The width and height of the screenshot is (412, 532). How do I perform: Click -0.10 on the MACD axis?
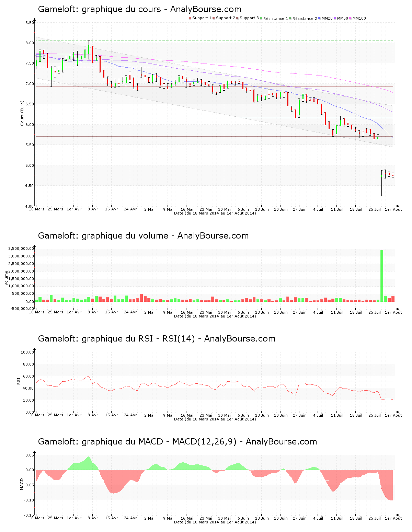pyautogui.click(x=29, y=500)
